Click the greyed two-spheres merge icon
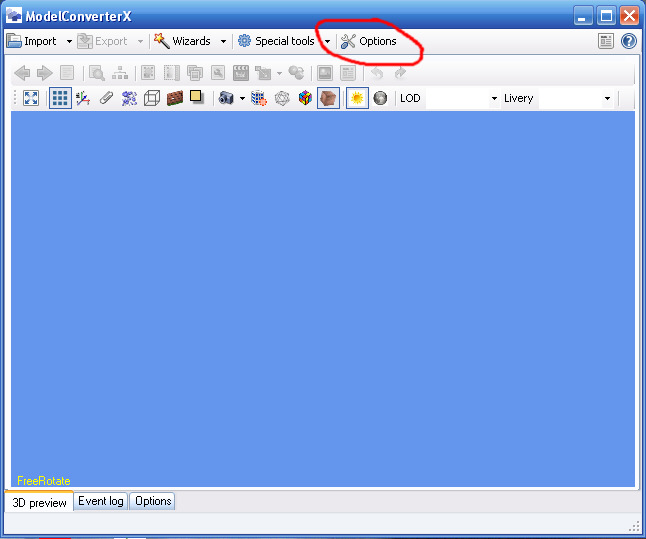 point(297,73)
